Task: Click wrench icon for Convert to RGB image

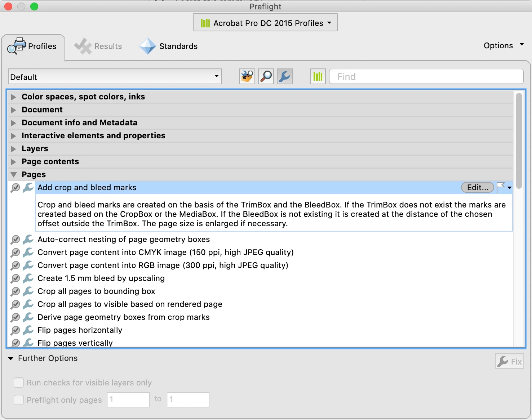Action: point(28,265)
